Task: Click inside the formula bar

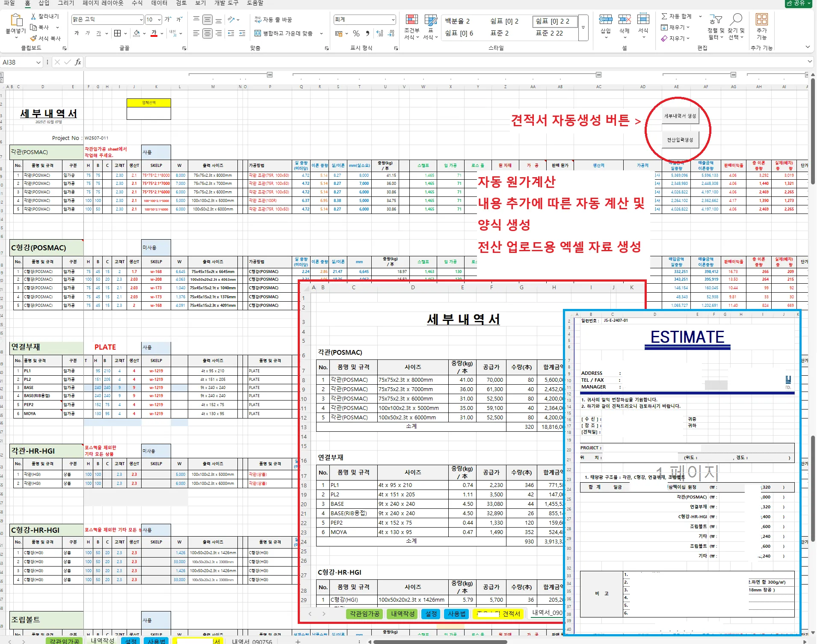Action: point(257,62)
